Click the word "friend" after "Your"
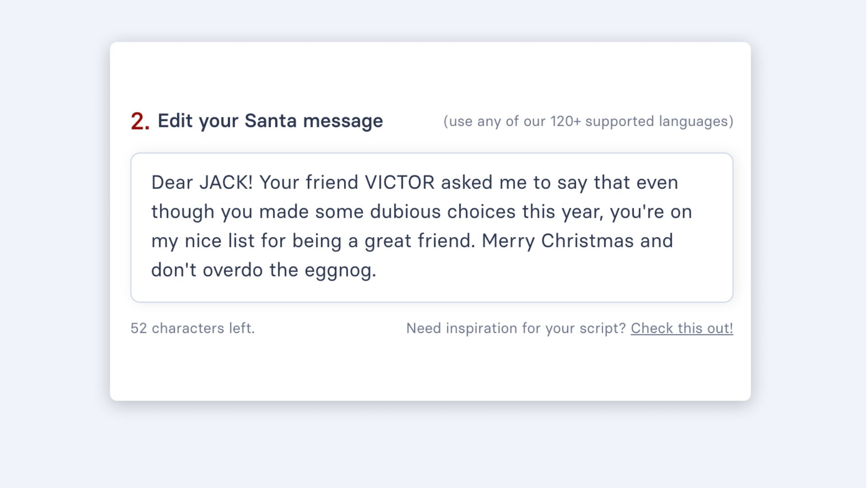 (x=332, y=183)
